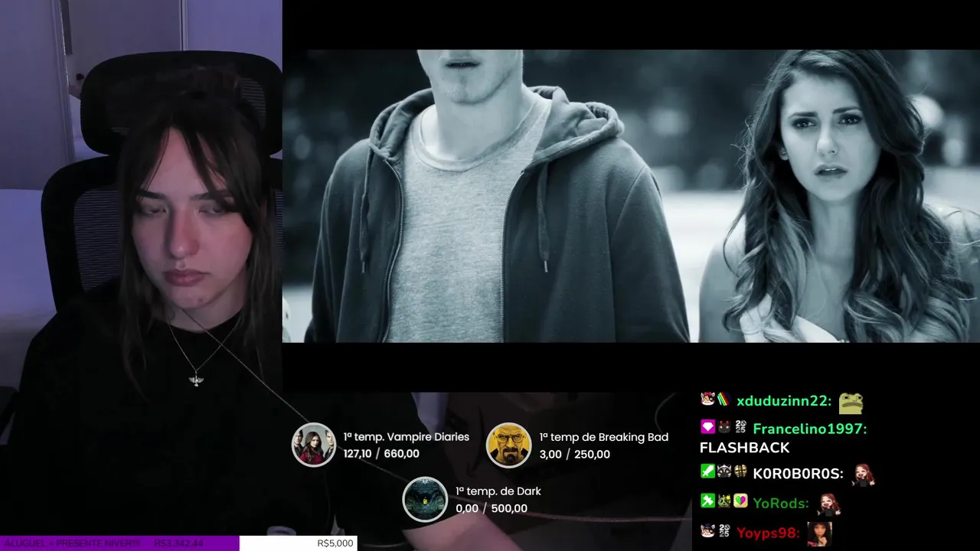This screenshot has height=551, width=980.
Task: Click the pink-green heart badge beside YoRods
Action: tap(740, 501)
